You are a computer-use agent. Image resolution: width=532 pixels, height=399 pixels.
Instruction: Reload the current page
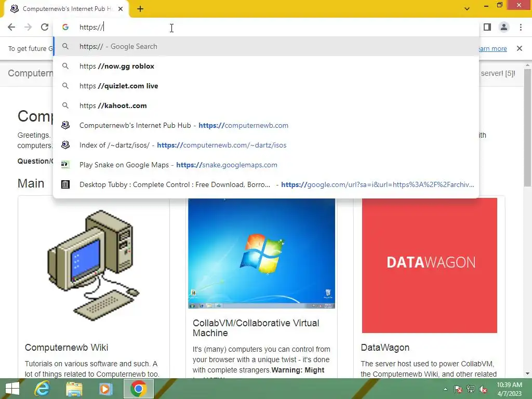pos(45,27)
